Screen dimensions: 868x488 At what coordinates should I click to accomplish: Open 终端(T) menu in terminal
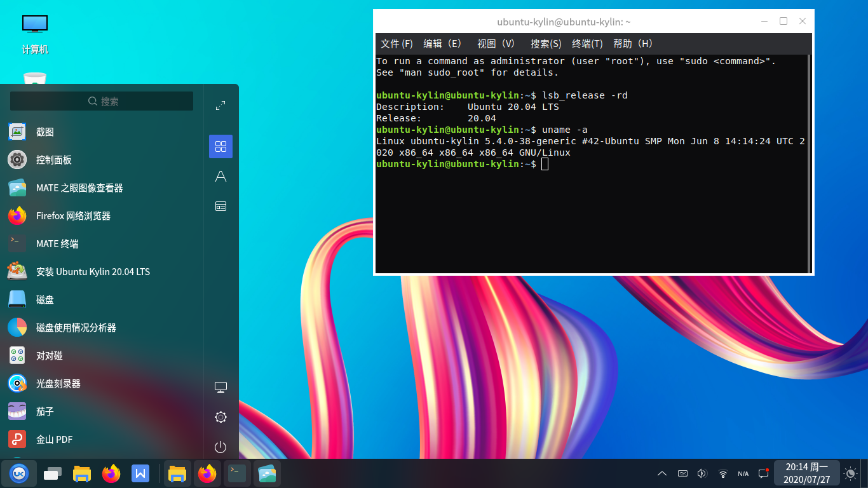[587, 44]
